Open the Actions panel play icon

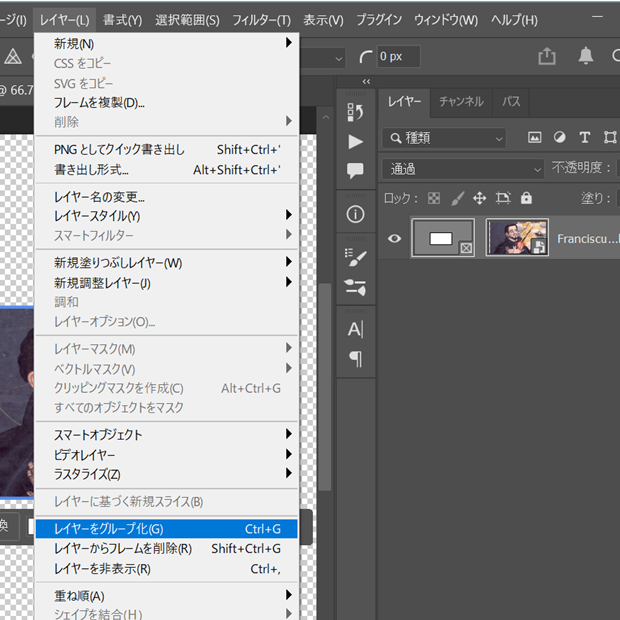pos(355,141)
